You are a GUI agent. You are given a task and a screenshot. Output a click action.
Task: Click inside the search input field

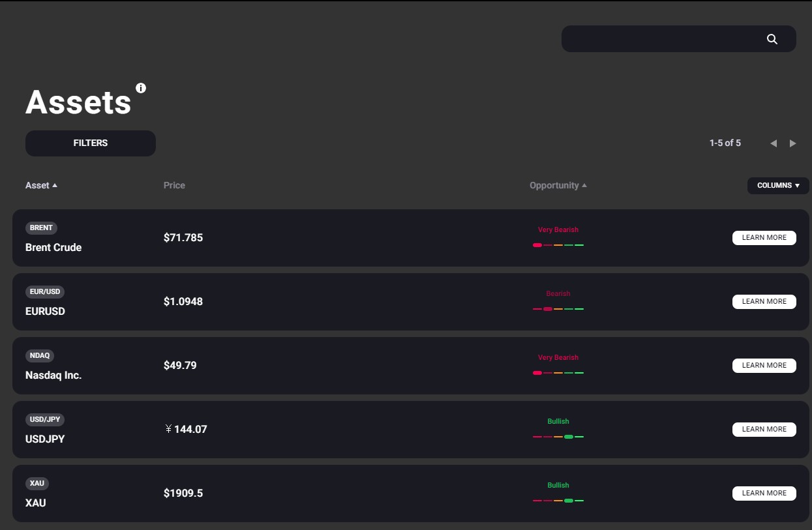tap(659, 39)
